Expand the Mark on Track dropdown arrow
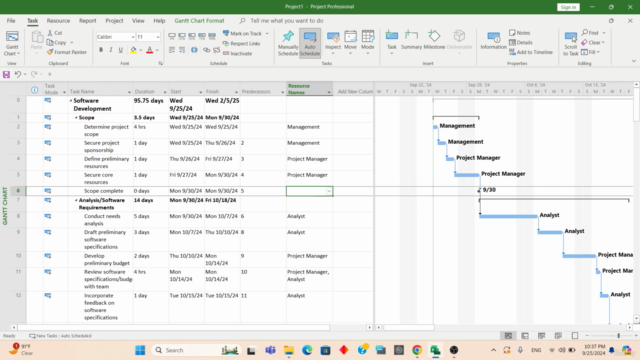Viewport: 640px width, 360px height. point(267,33)
